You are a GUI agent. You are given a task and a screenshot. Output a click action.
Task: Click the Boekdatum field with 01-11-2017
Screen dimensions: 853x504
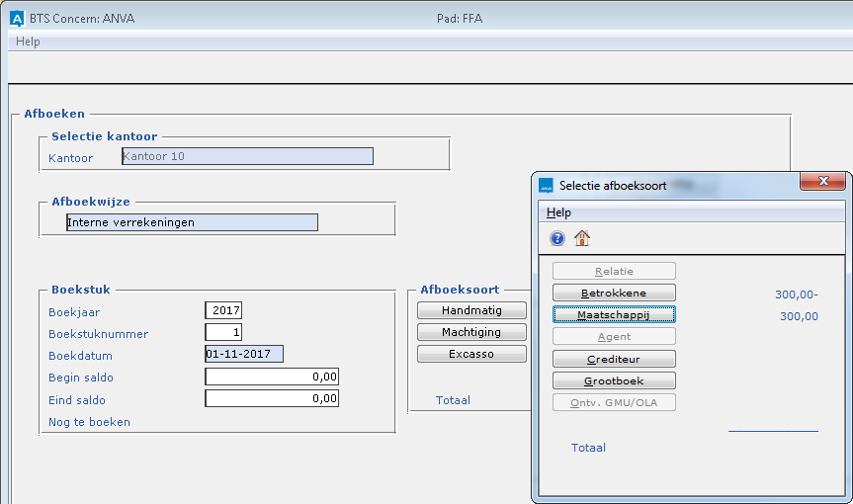pyautogui.click(x=244, y=354)
